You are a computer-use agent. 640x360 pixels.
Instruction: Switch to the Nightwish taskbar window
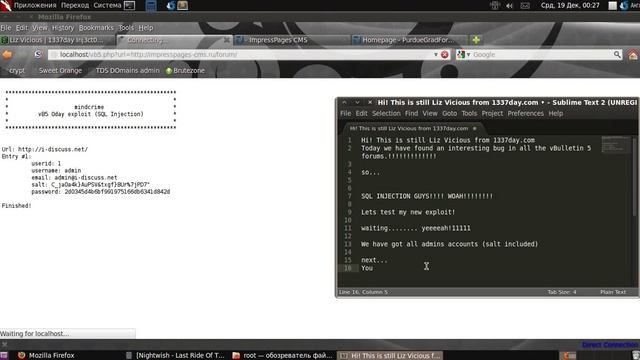[x=176, y=356]
